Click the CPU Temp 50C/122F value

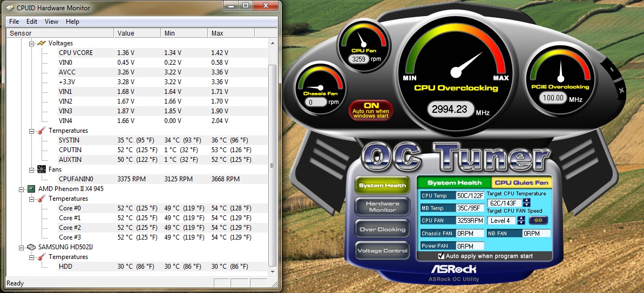point(470,196)
